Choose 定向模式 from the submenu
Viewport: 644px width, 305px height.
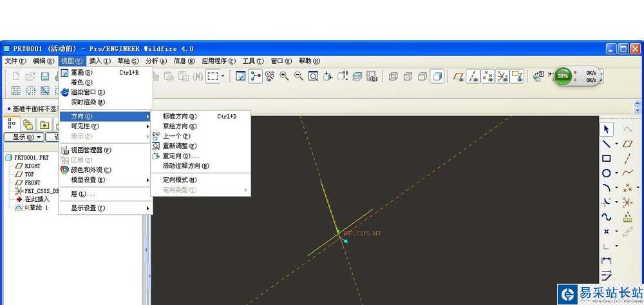click(201, 180)
